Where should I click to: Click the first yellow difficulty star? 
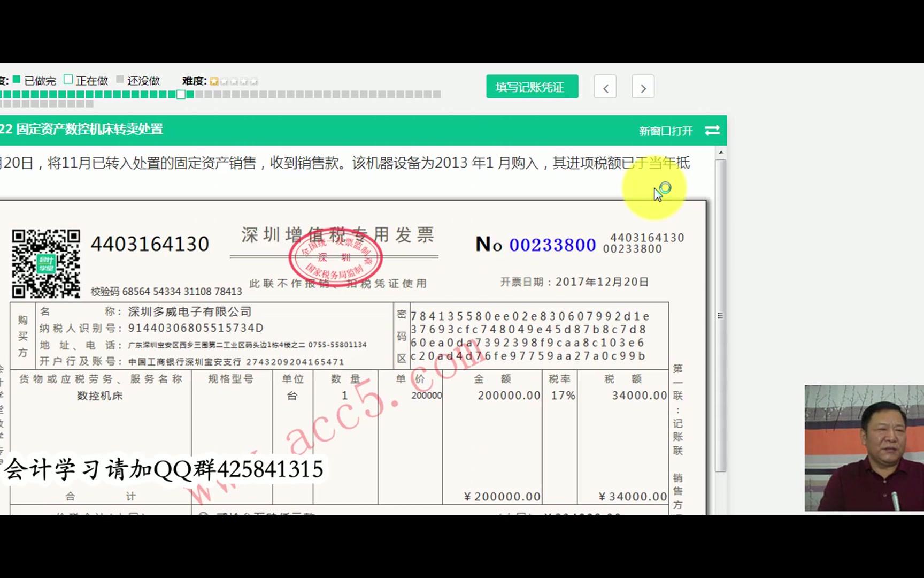coord(213,81)
